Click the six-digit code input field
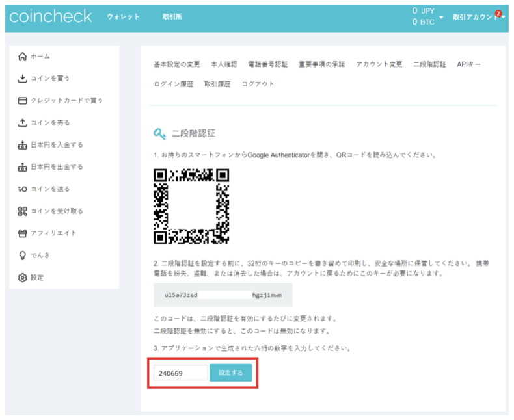Image resolution: width=514 pixels, height=420 pixels. click(x=181, y=373)
